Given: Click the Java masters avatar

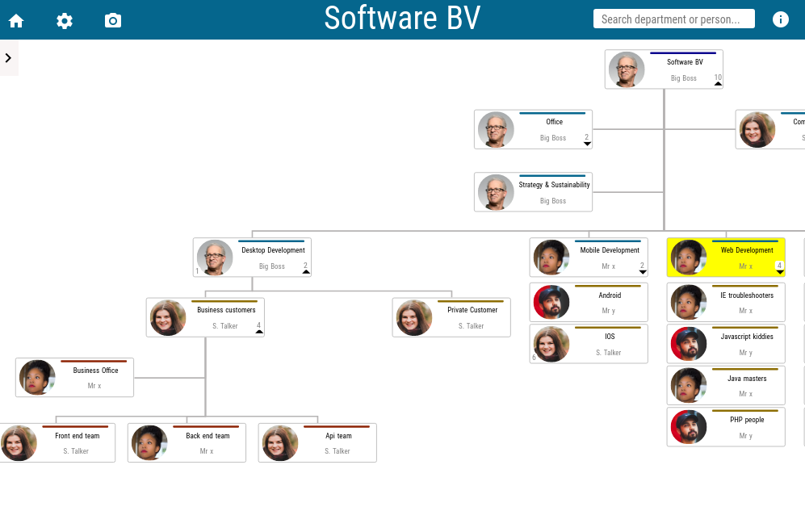Looking at the screenshot, I should pos(689,386).
